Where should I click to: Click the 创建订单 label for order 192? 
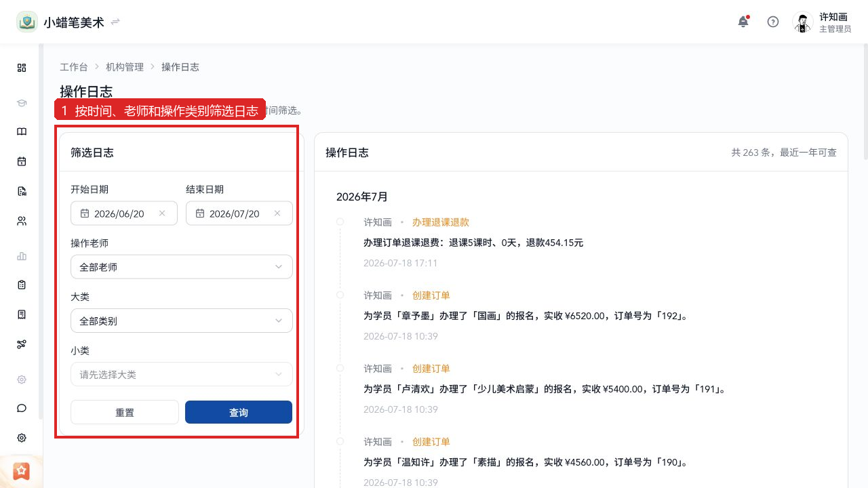coord(431,296)
